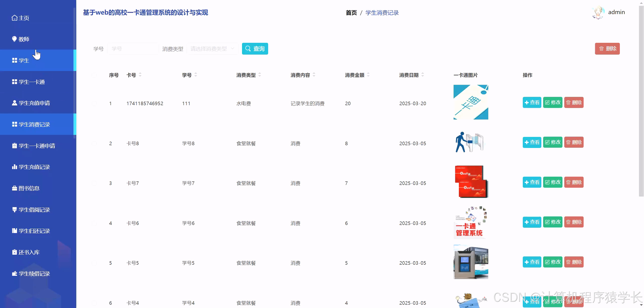Click the 学生一卡通 card management icon
The height and width of the screenshot is (308, 644).
coord(14,82)
